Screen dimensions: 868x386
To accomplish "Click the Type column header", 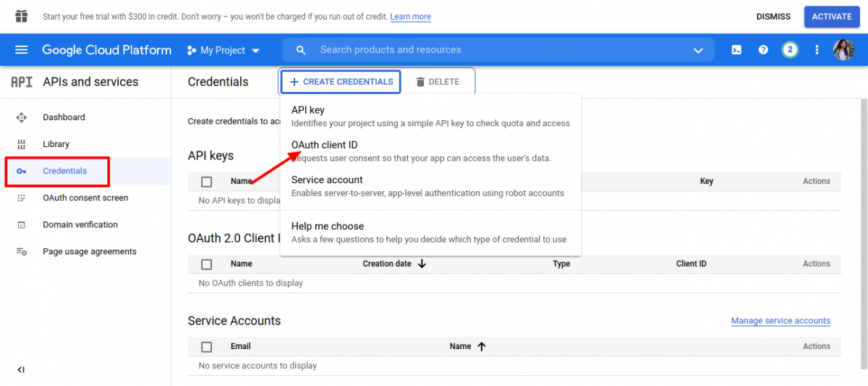I will click(561, 264).
